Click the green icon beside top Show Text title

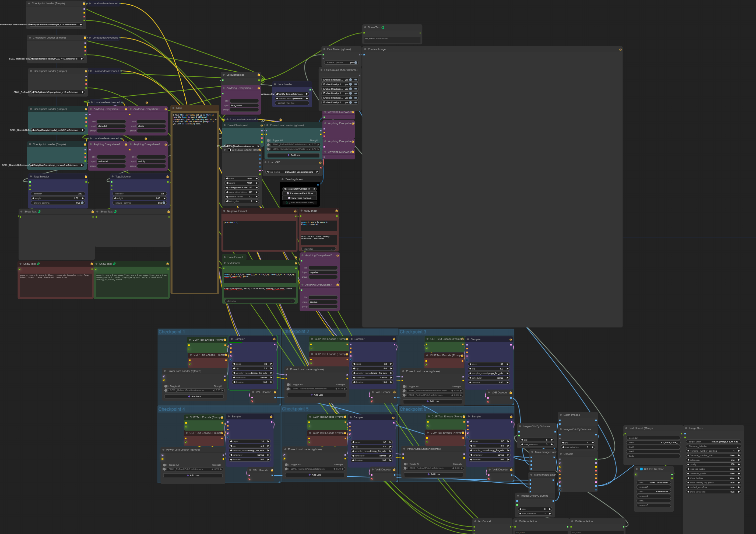coord(383,27)
